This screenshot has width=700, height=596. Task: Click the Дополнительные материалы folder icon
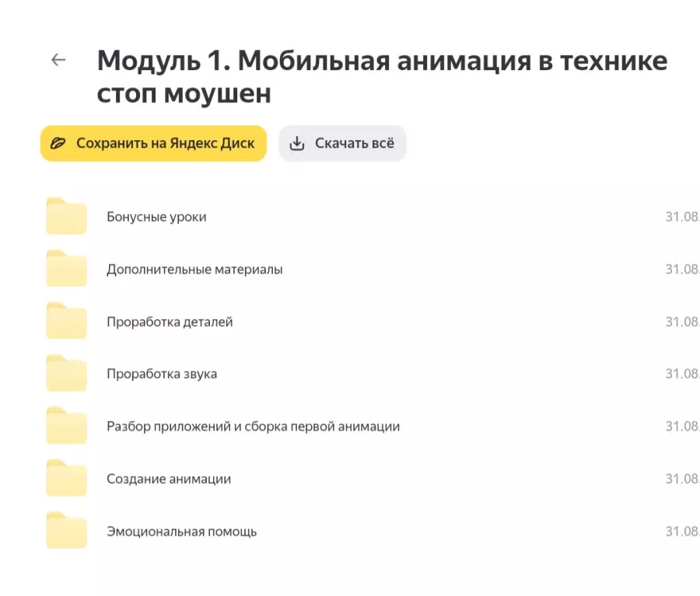(66, 268)
